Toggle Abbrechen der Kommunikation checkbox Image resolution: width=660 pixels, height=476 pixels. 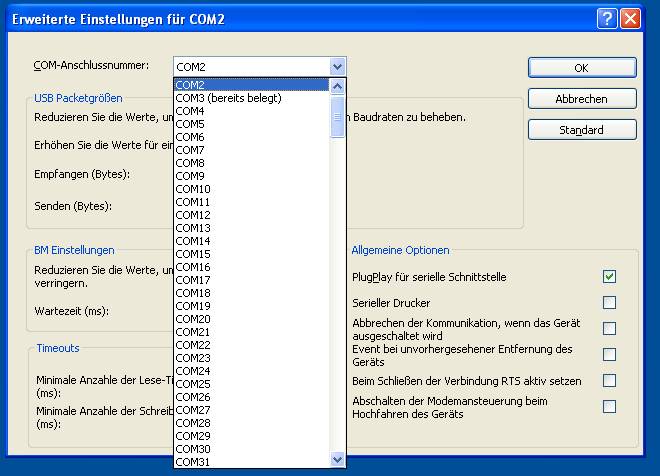click(x=609, y=329)
